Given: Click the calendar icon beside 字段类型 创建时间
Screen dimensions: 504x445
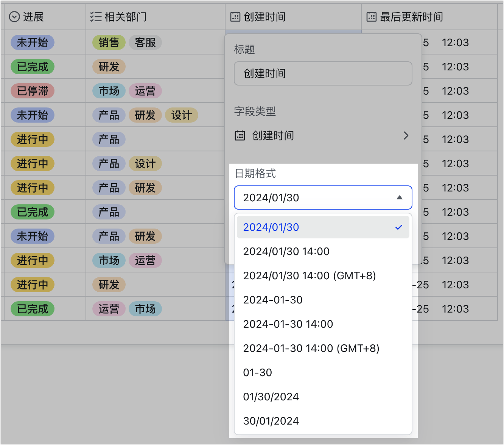Looking at the screenshot, I should [x=240, y=135].
